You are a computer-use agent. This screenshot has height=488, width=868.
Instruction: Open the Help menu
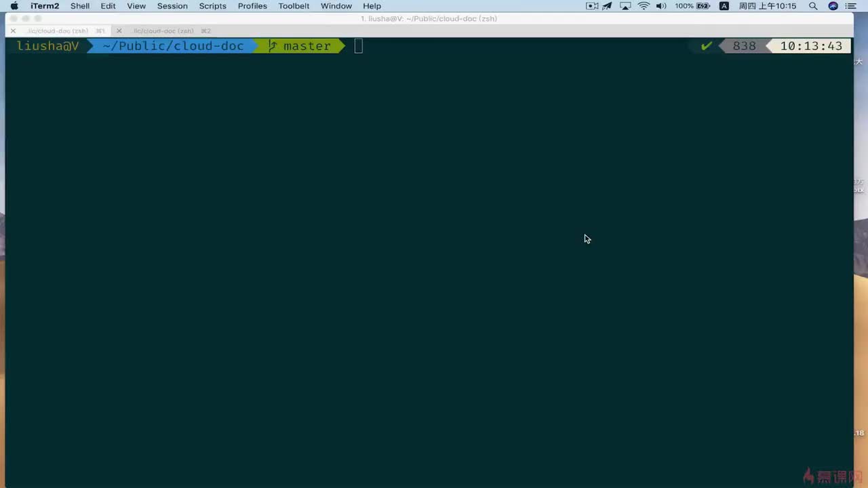pyautogui.click(x=372, y=6)
